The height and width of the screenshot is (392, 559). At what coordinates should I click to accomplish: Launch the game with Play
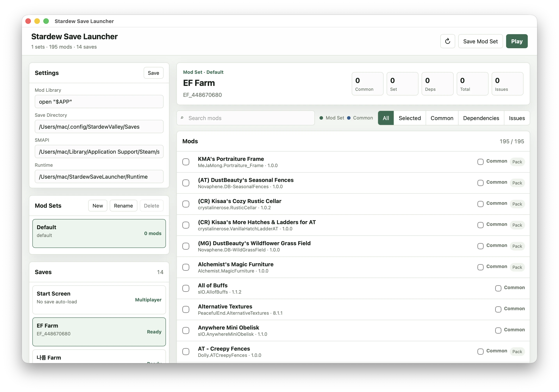[516, 41]
